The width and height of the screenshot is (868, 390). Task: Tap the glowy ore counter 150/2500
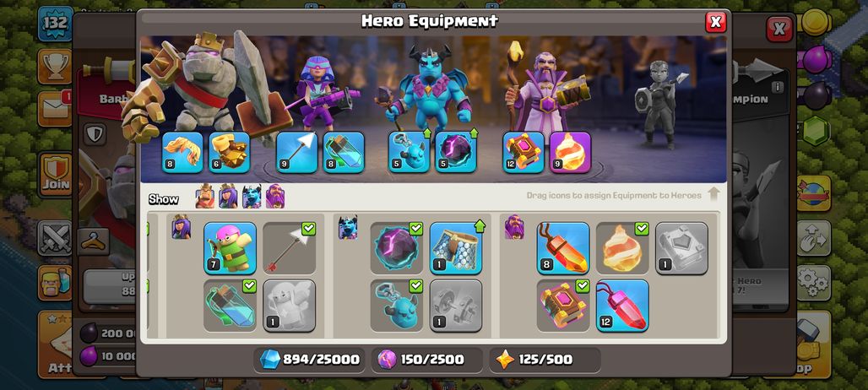426,360
